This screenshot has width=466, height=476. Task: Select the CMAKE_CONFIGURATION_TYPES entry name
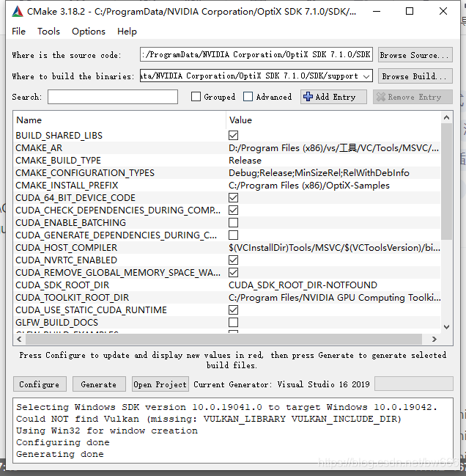(x=85, y=173)
